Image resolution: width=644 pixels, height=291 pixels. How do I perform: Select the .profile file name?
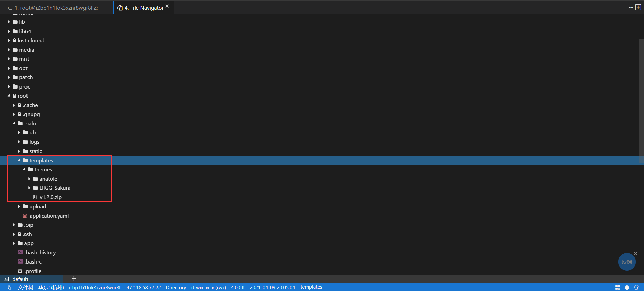tap(33, 271)
